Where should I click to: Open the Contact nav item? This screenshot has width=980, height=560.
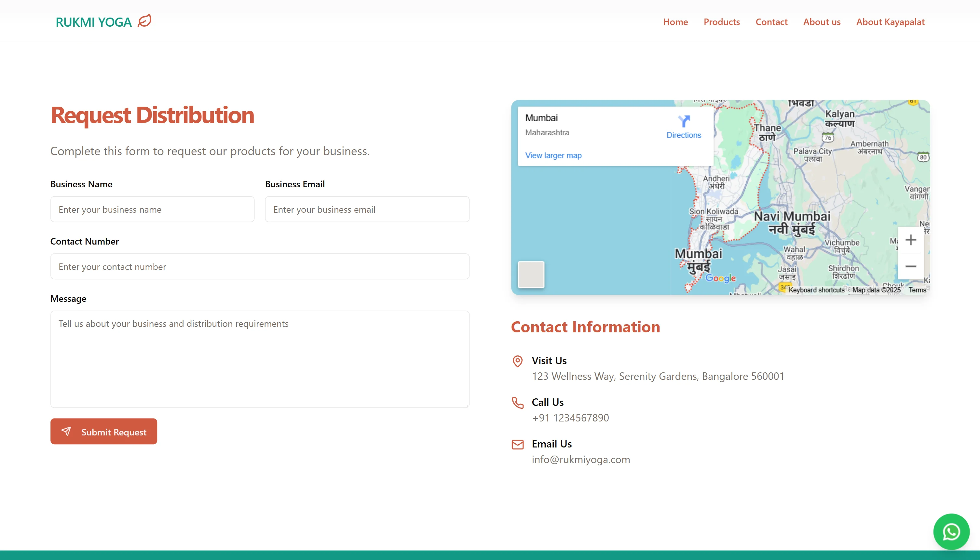click(x=771, y=22)
